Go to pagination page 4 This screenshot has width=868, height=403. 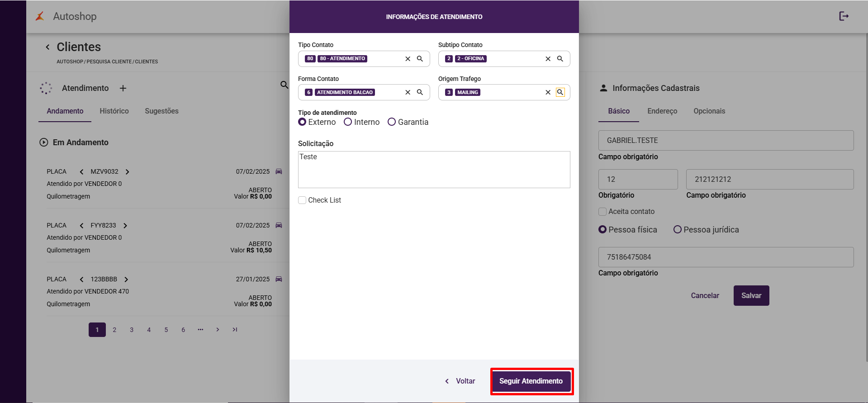tap(149, 330)
